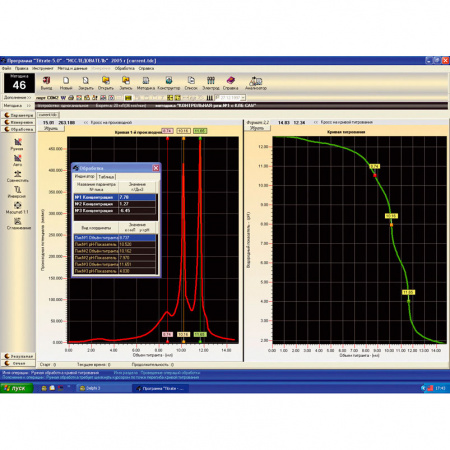Click the blue W icon in second toolbar

tap(63, 98)
